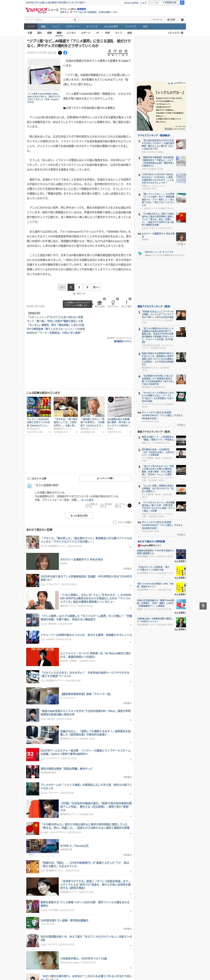This screenshot has width=210, height=980.
Task: Click the keyword search magnifier icon
Action: pyautogui.click(x=75, y=20)
